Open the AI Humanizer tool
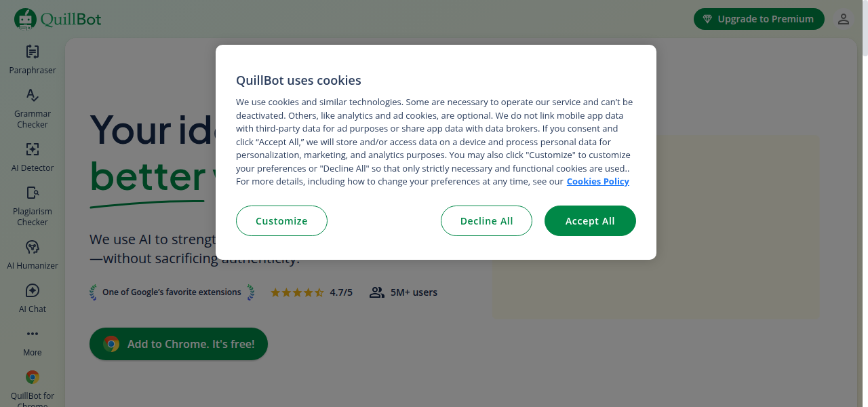Screen dimensions: 868x407 [32, 254]
